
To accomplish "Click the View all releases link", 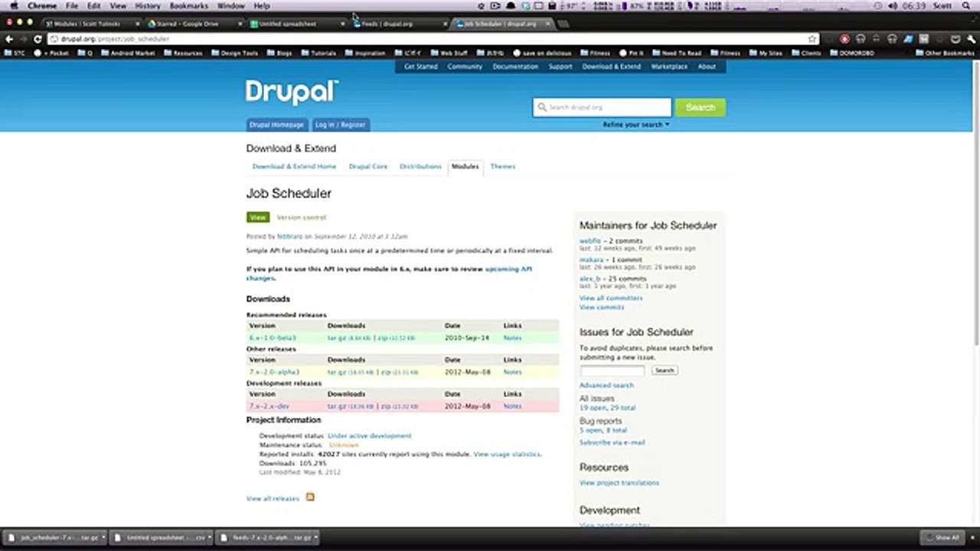I will (273, 498).
